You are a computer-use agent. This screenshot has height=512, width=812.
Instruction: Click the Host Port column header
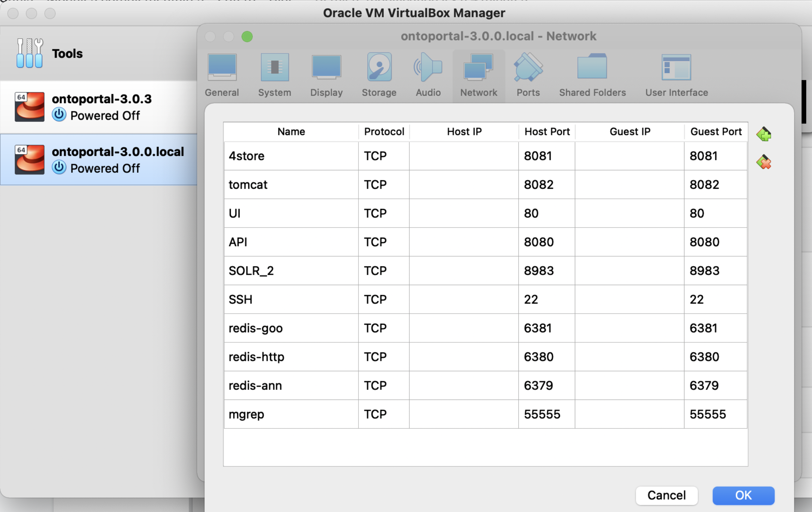[x=547, y=132]
